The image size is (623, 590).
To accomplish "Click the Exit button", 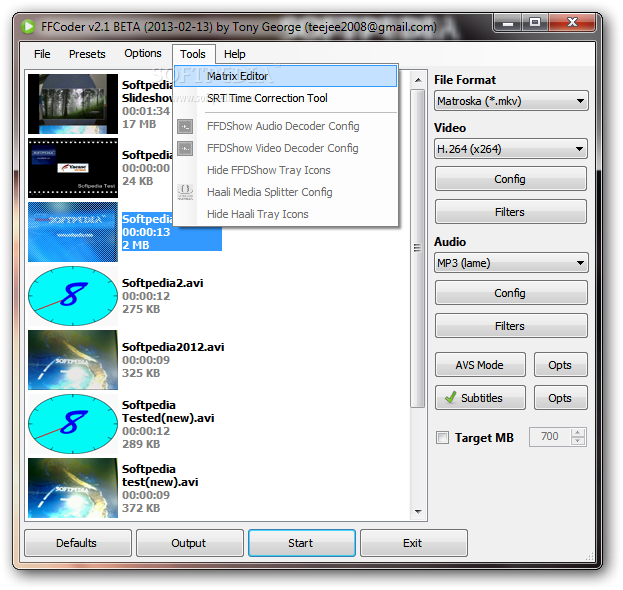I will (x=414, y=543).
